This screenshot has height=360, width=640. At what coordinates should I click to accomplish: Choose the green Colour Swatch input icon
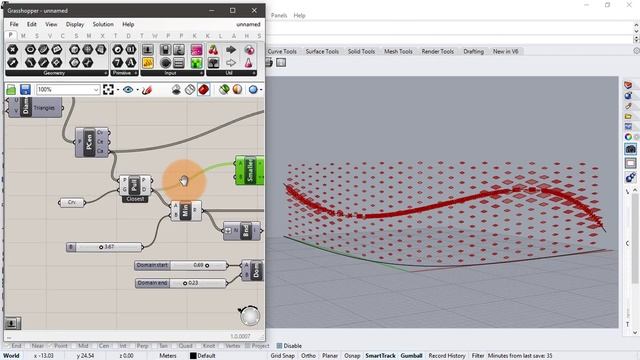click(196, 63)
